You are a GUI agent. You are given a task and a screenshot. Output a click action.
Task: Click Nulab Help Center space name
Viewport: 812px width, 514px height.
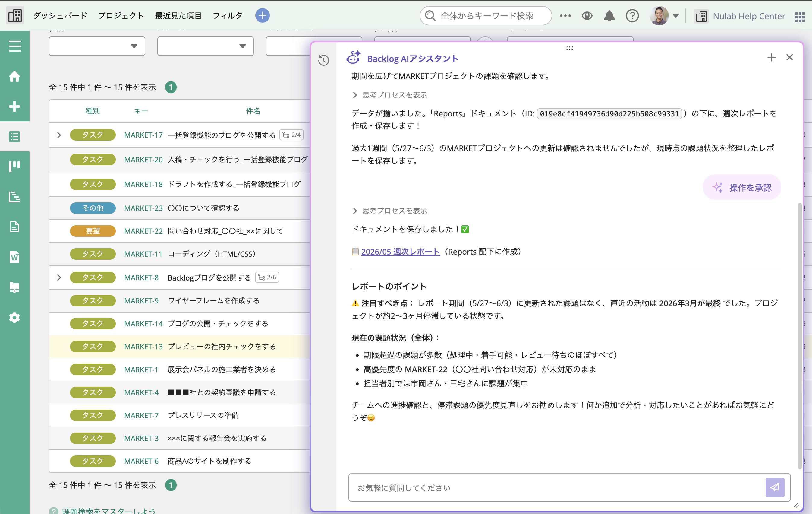point(749,16)
